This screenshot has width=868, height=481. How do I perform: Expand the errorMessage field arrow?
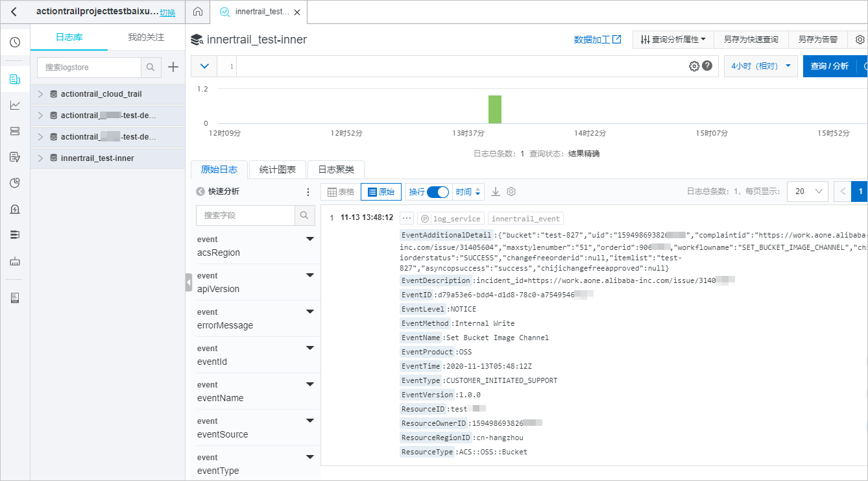click(309, 312)
